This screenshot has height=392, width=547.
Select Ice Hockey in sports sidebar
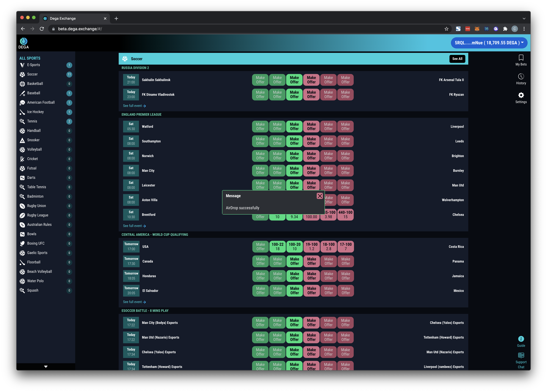pyautogui.click(x=35, y=112)
